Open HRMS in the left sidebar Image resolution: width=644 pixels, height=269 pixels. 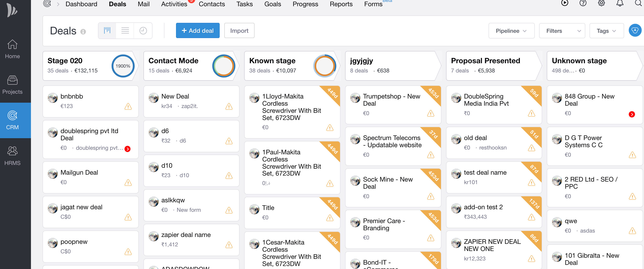[x=12, y=156]
